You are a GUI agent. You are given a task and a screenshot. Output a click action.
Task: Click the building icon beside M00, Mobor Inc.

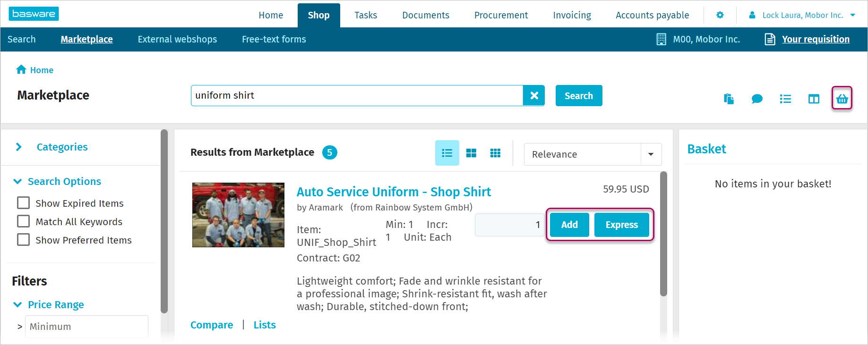tap(662, 39)
